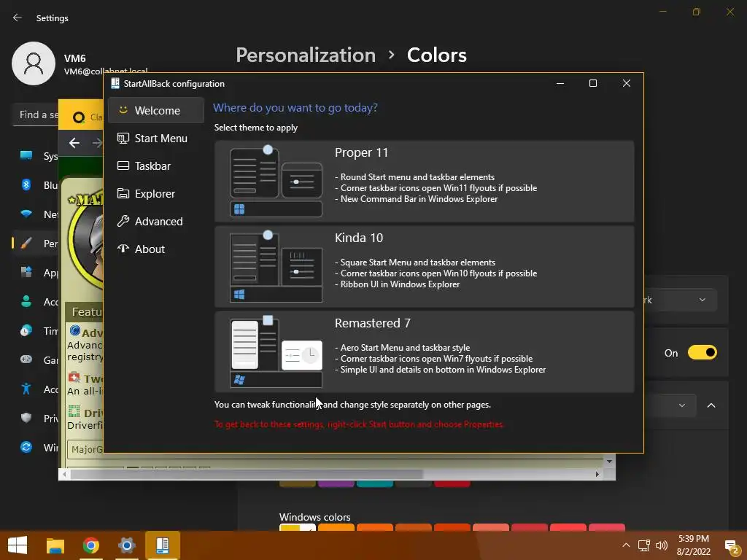Show hidden system tray icons
The image size is (747, 560).
tap(626, 545)
